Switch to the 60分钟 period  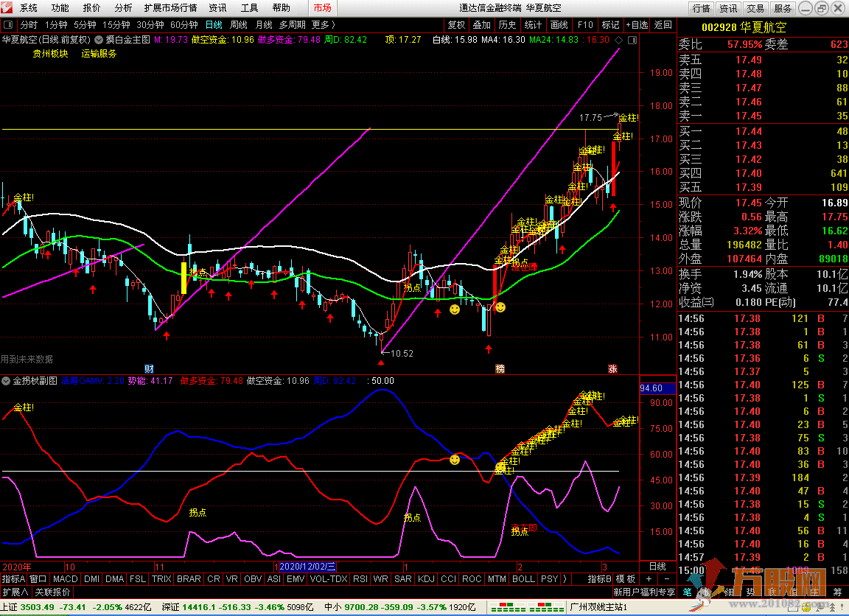coord(184,25)
